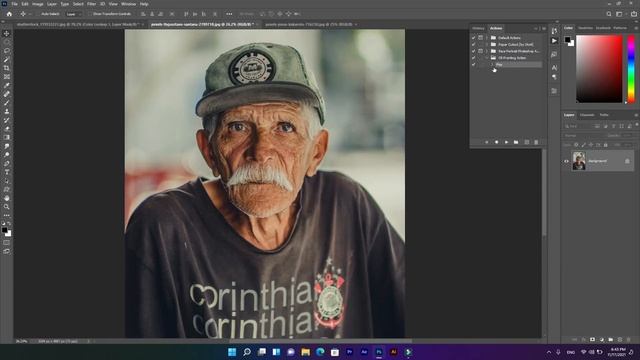Create new action set folder icon
This screenshot has width=640, height=360.
coord(516,142)
